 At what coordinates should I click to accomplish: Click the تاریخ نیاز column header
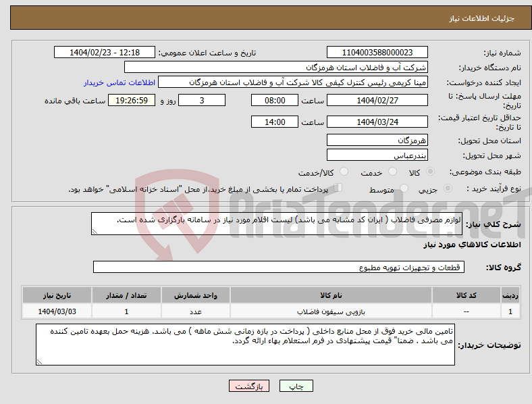pos(57,295)
